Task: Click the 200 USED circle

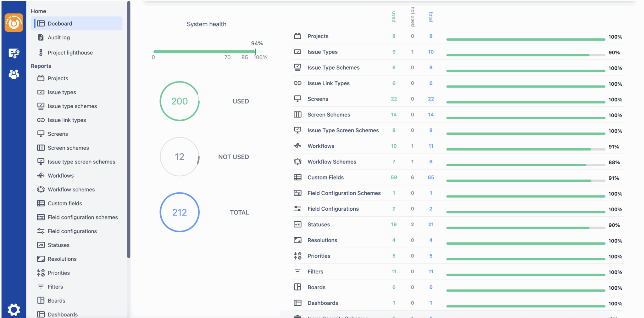Action: pos(180,101)
